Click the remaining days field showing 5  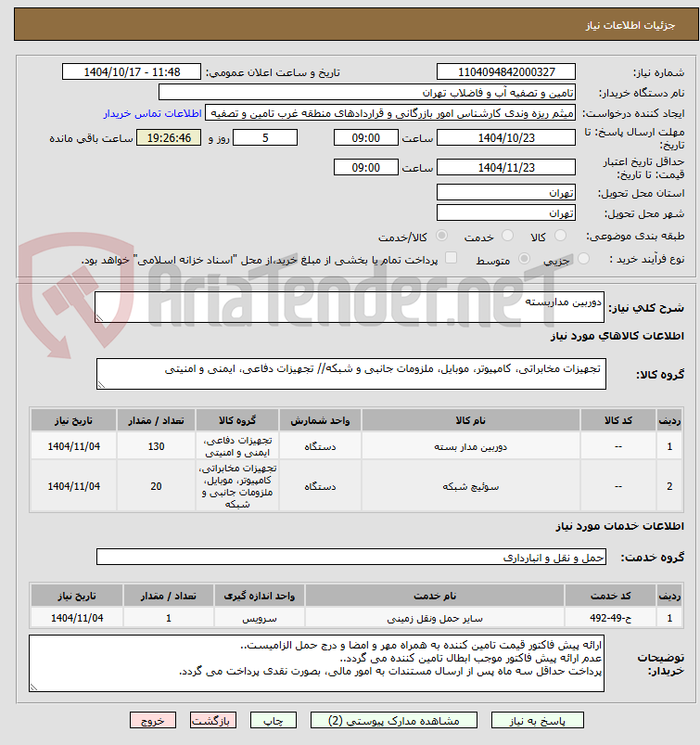[x=265, y=138]
